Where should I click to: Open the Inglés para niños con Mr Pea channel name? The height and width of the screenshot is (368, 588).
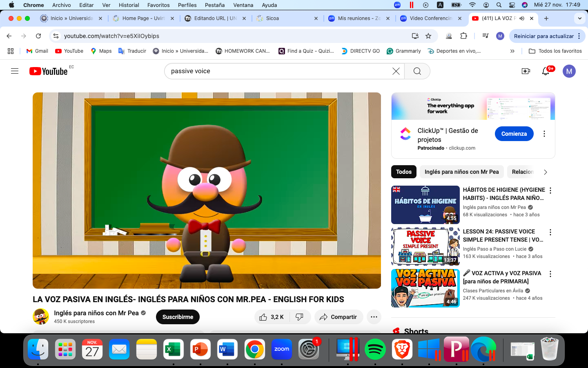click(x=96, y=313)
